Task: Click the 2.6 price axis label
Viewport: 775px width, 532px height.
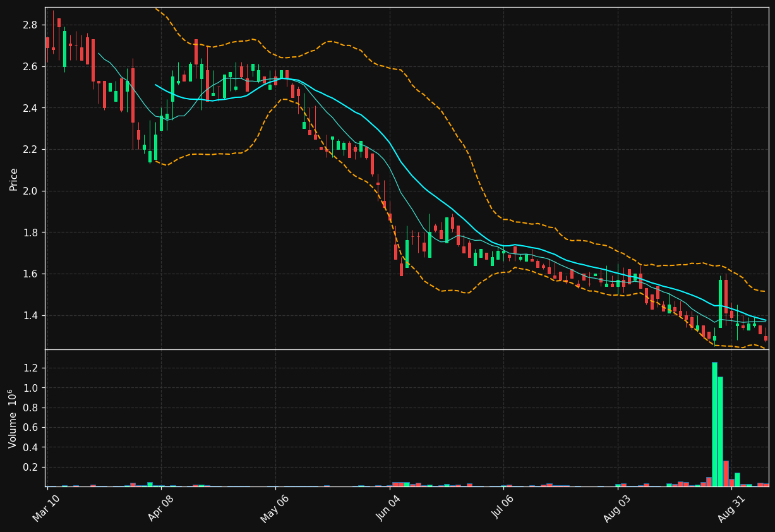Action: pos(30,67)
